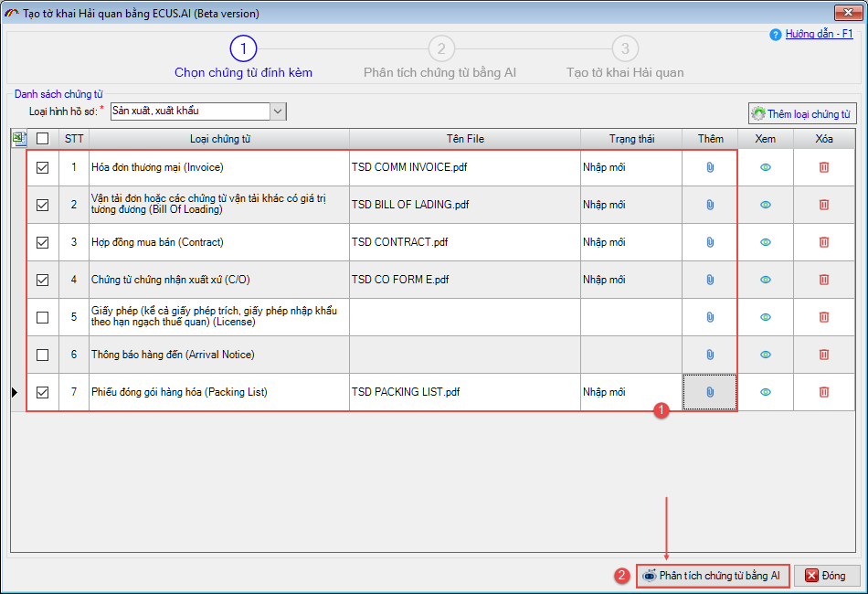
Task: Toggle the select-all header checkbox
Action: point(42,139)
